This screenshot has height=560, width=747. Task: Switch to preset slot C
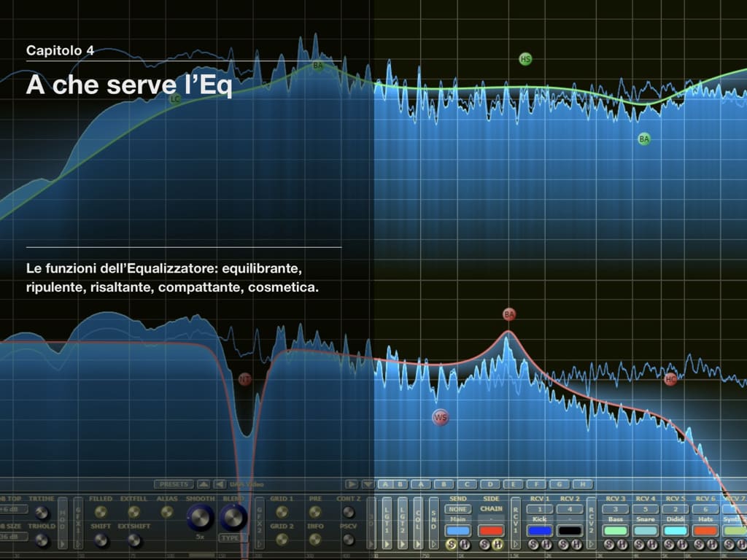467,484
